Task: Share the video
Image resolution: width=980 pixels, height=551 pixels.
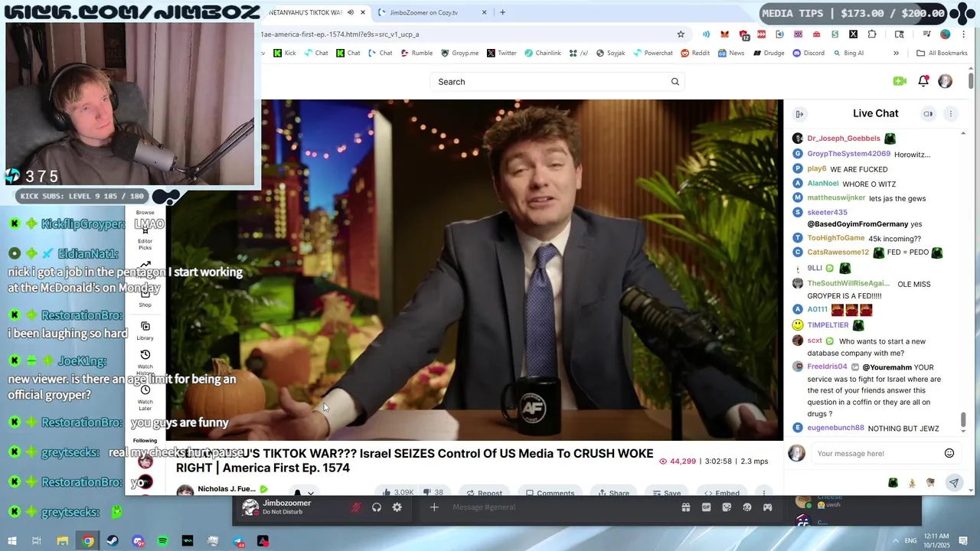Action: pyautogui.click(x=613, y=493)
